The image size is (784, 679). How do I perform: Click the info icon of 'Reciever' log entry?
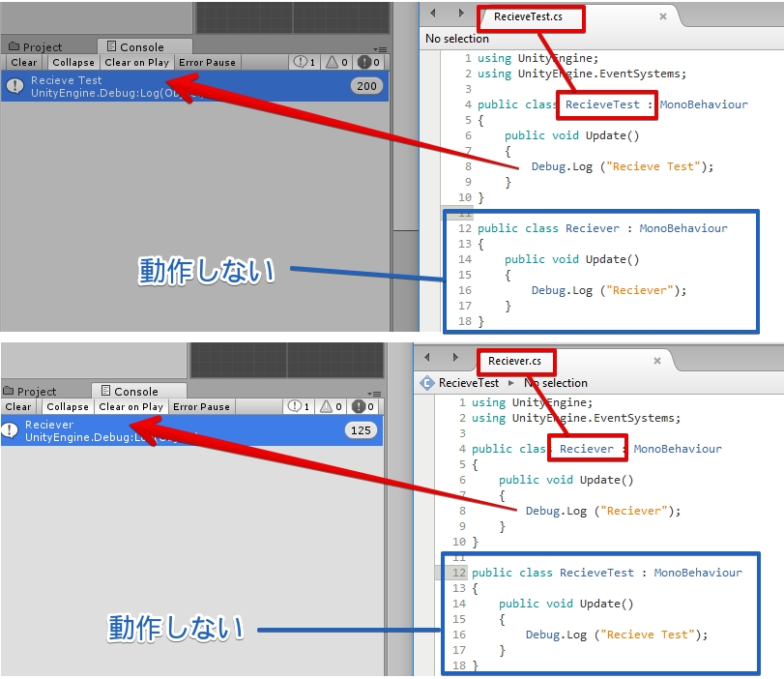pyautogui.click(x=10, y=430)
